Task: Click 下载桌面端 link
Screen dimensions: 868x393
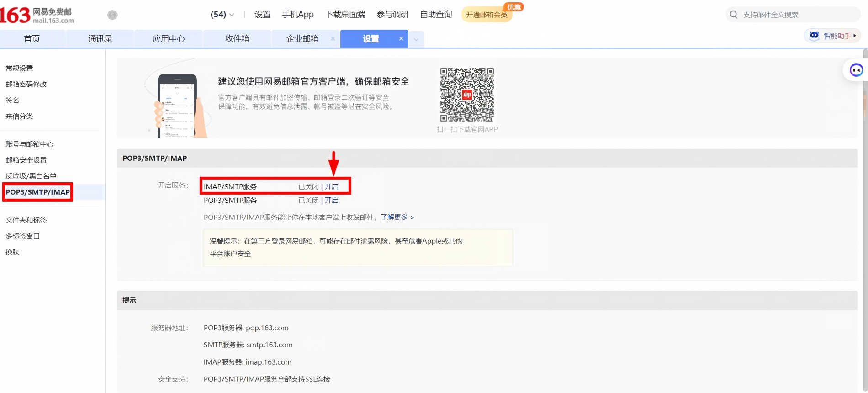Action: pyautogui.click(x=345, y=15)
